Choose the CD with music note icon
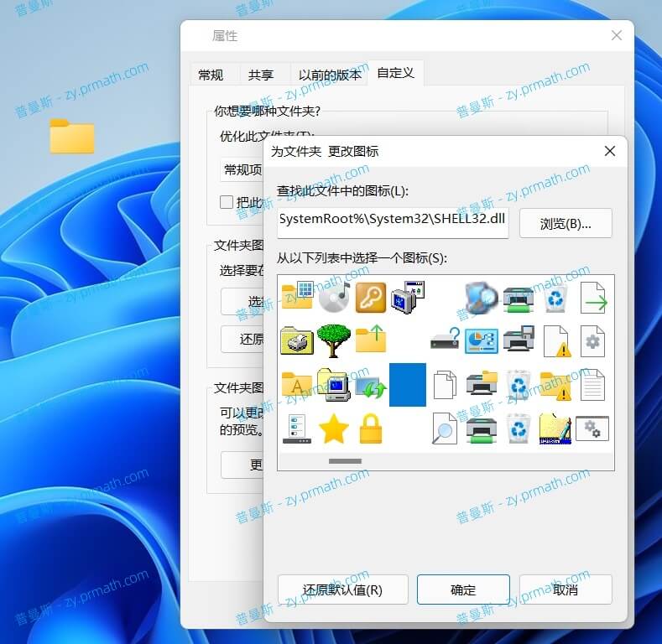Viewport: 662px width, 644px height. coord(334,297)
